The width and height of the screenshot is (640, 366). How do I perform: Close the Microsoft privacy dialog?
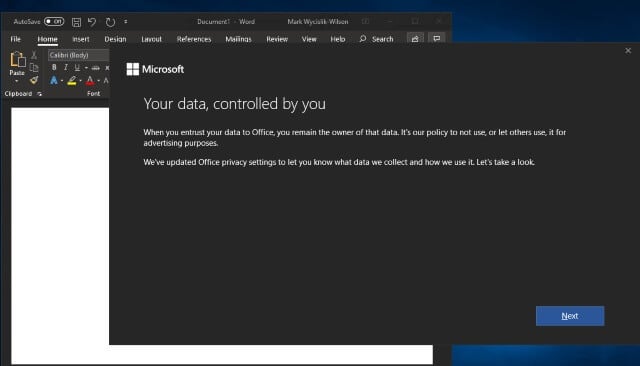coord(628,51)
